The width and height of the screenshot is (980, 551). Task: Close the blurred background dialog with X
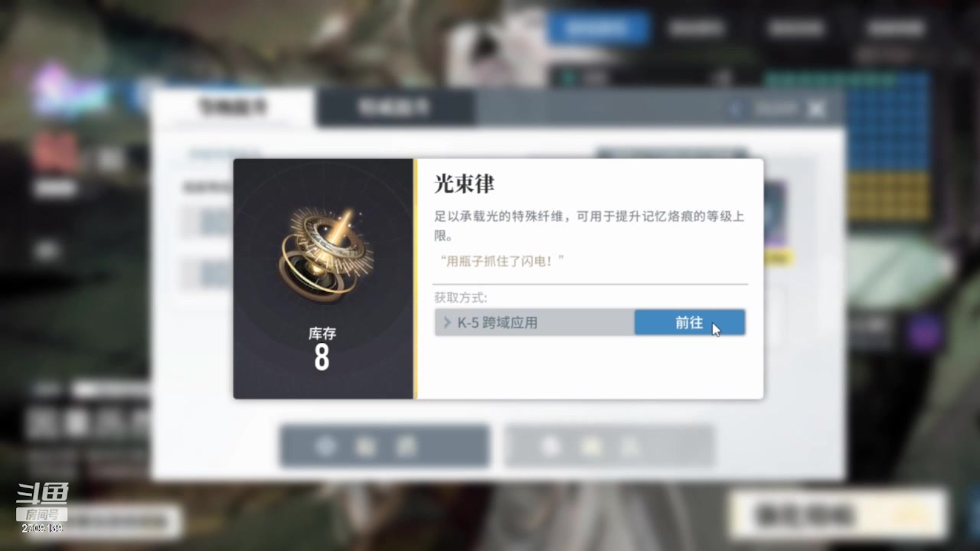click(817, 109)
